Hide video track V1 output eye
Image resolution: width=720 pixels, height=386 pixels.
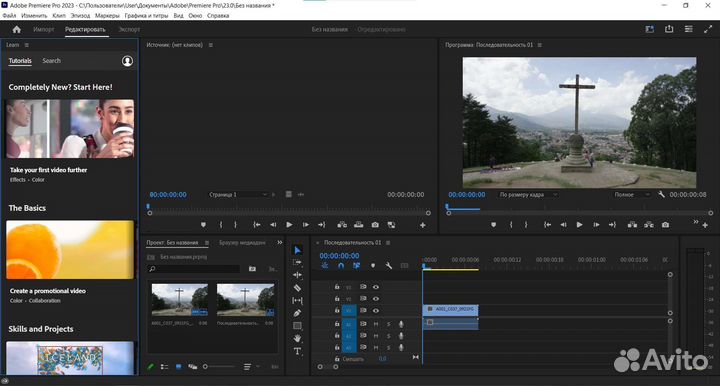click(376, 311)
